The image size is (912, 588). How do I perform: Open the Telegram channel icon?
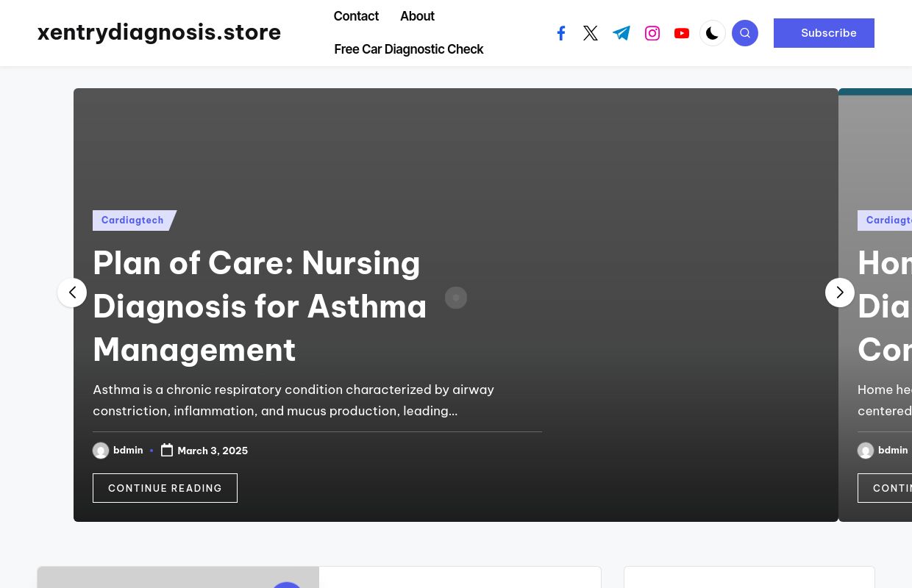621,33
